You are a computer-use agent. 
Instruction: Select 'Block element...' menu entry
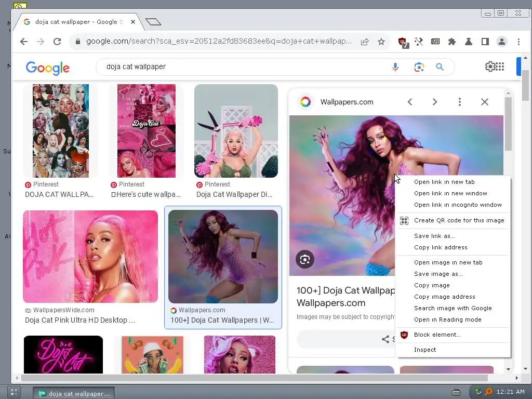453,335
